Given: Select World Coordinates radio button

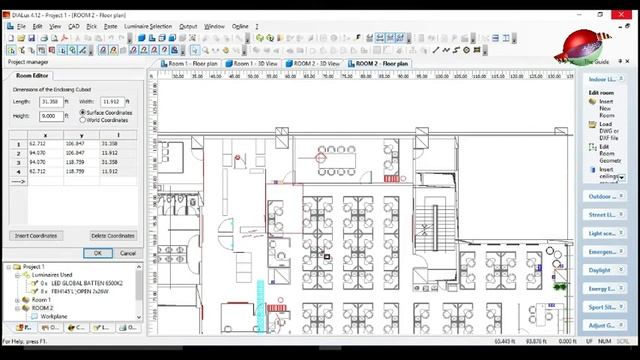Looking at the screenshot, I should coord(83,120).
